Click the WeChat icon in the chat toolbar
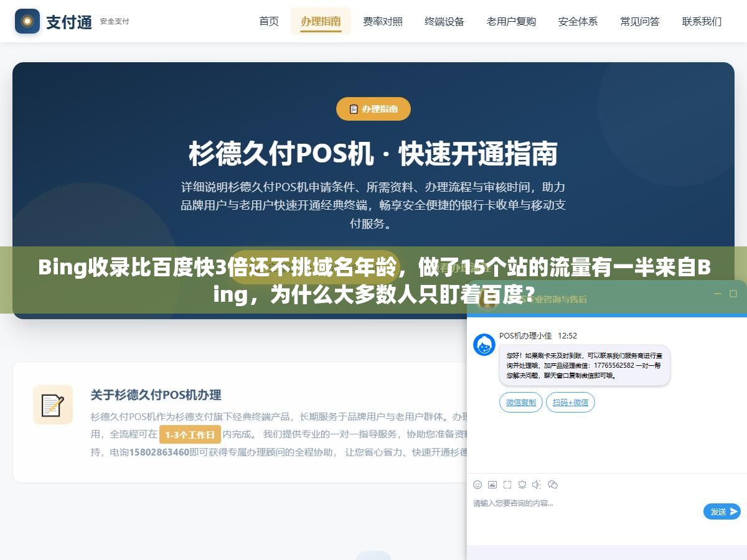 coord(553,485)
